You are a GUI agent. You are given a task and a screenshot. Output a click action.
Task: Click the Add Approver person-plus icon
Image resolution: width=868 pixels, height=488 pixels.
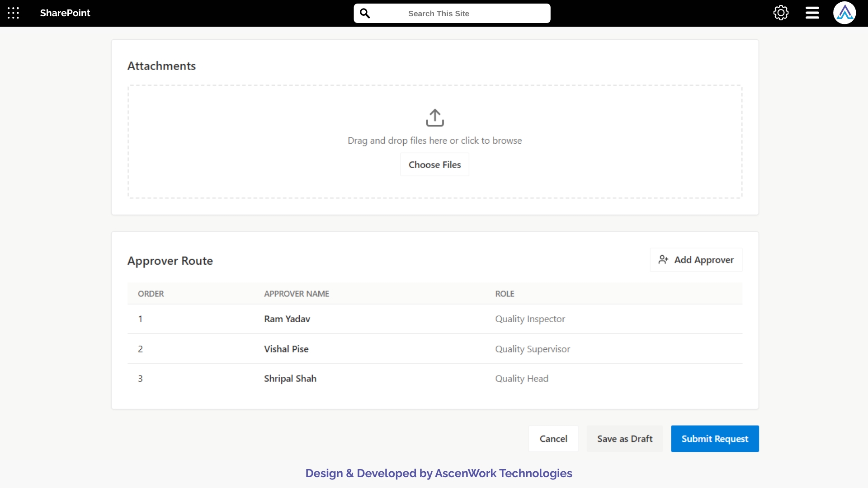(x=663, y=259)
